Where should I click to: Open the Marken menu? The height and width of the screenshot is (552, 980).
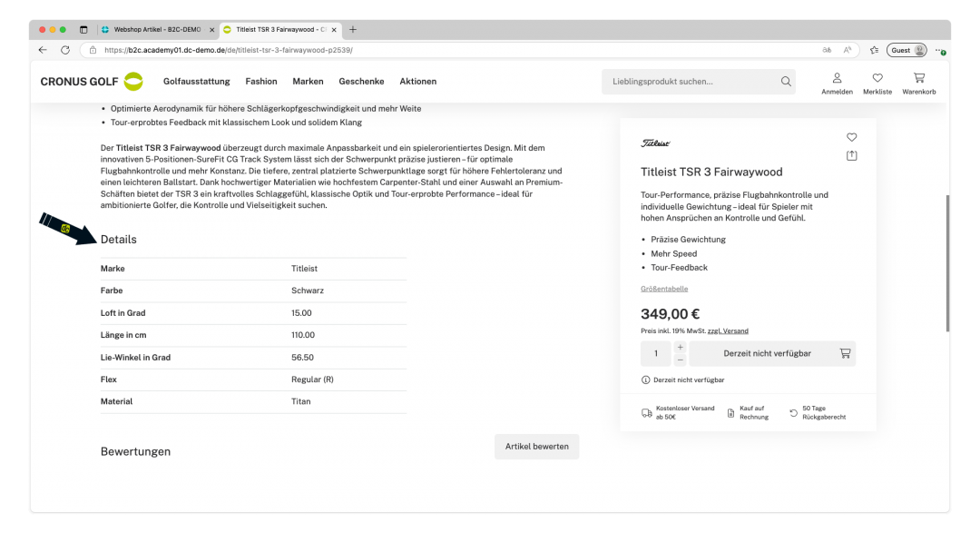[x=309, y=82]
